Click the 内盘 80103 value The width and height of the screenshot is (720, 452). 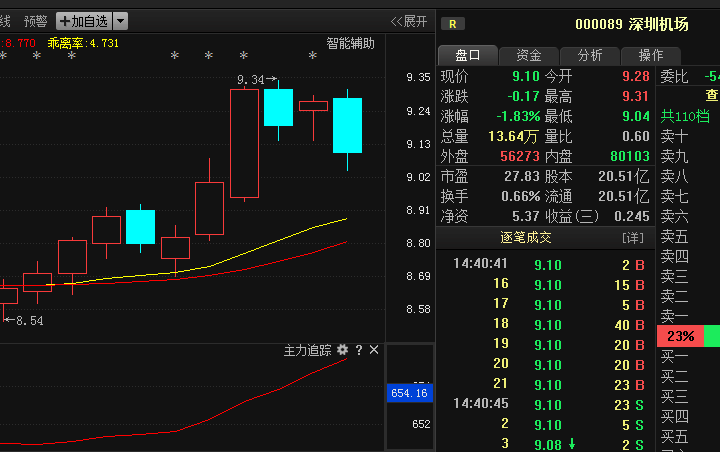[x=630, y=156]
